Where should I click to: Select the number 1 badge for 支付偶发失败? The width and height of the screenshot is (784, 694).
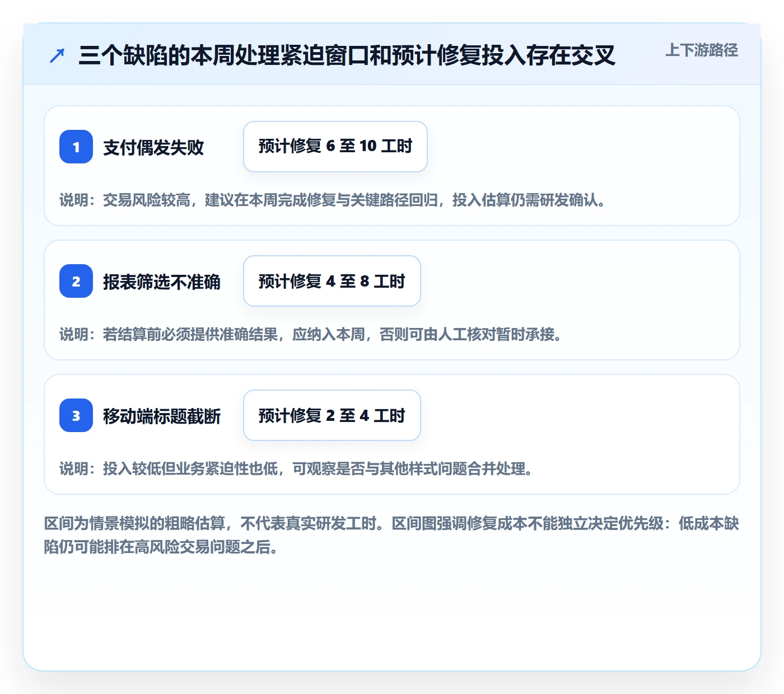pyautogui.click(x=76, y=147)
